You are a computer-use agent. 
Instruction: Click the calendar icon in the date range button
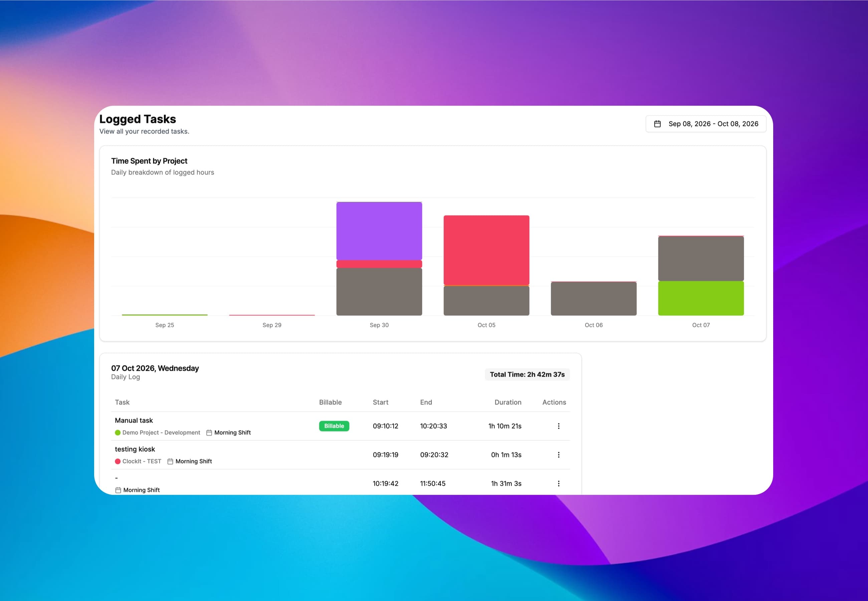click(657, 124)
